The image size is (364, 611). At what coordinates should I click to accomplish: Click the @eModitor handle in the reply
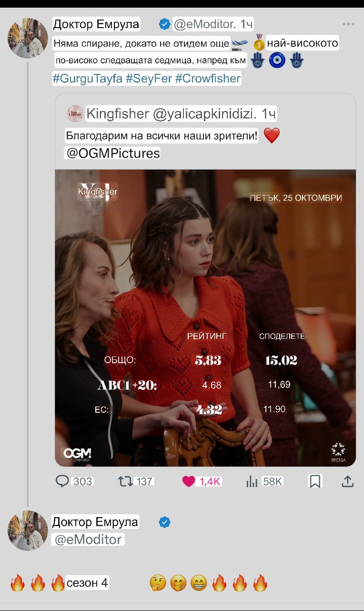[x=88, y=540]
